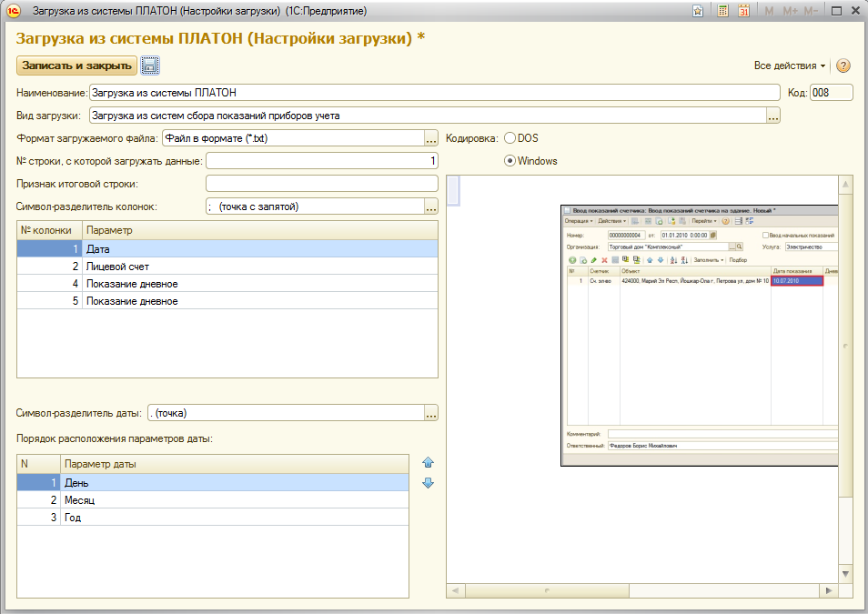Select the День row in the date table

tap(213, 483)
